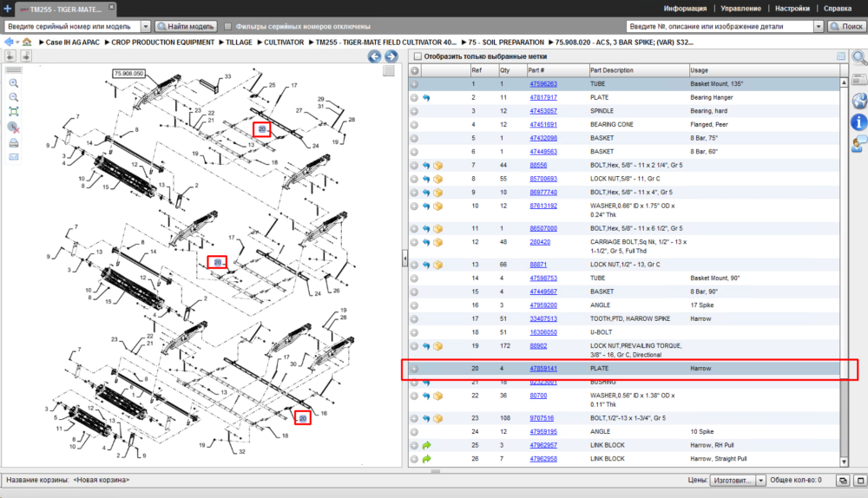Open the Справка menu
The image size is (868, 498).
(837, 9)
